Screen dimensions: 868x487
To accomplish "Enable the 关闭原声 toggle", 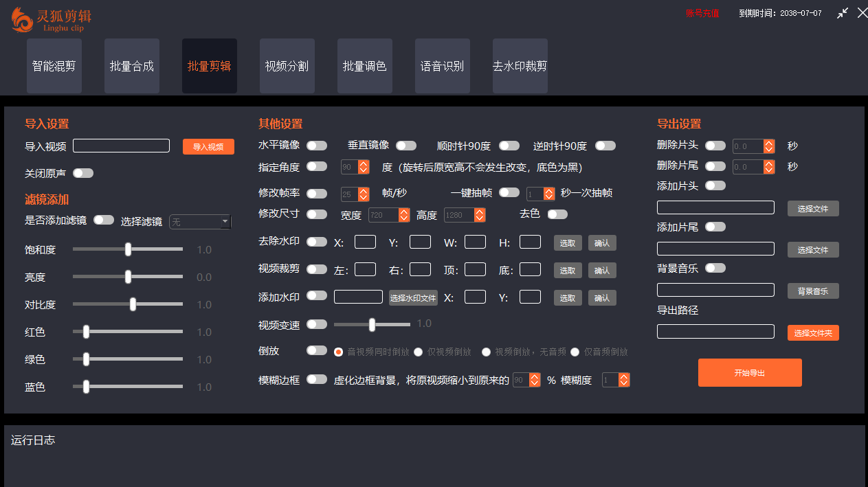I will tap(83, 173).
